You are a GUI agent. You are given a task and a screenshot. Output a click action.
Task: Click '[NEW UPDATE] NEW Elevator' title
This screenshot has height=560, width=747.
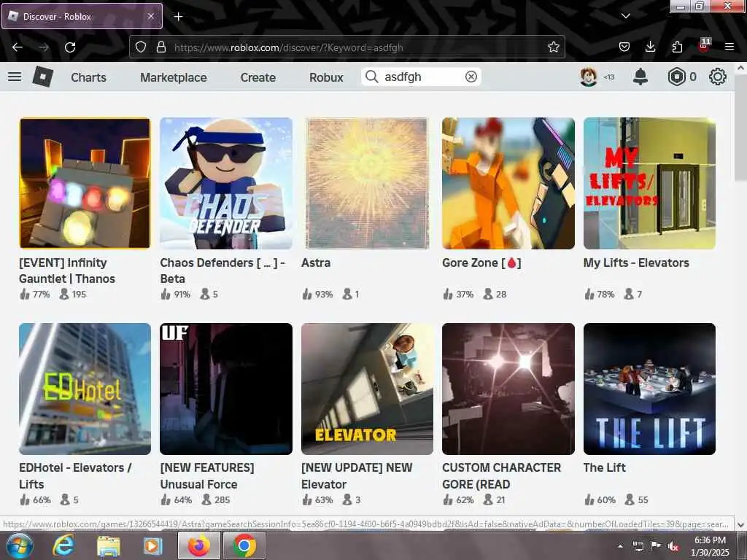click(357, 475)
